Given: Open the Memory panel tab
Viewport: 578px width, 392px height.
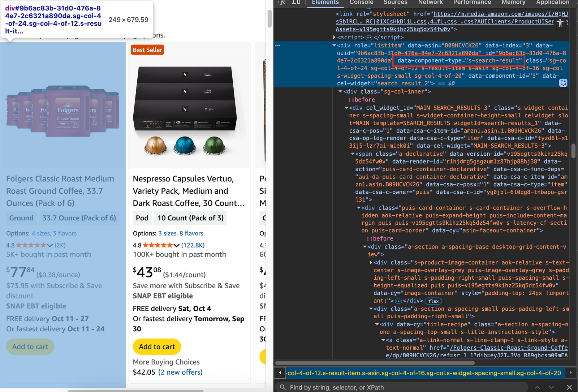Looking at the screenshot, I should [x=513, y=2].
